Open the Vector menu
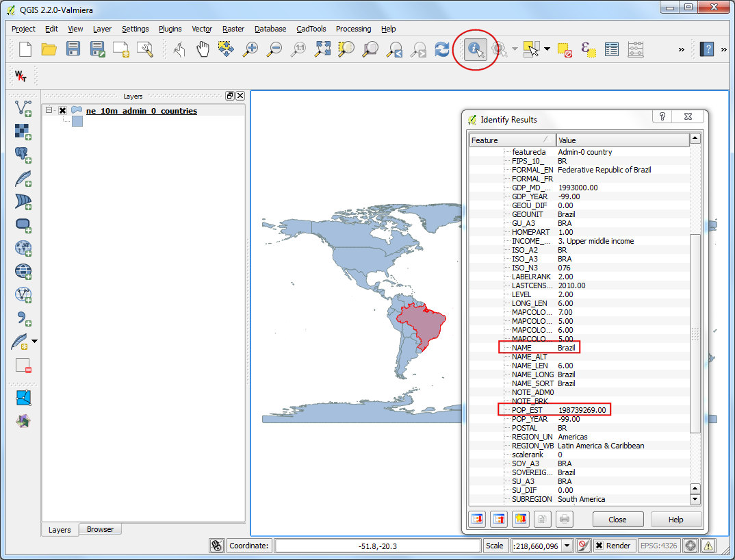Viewport: 735px width, 560px height. click(201, 29)
